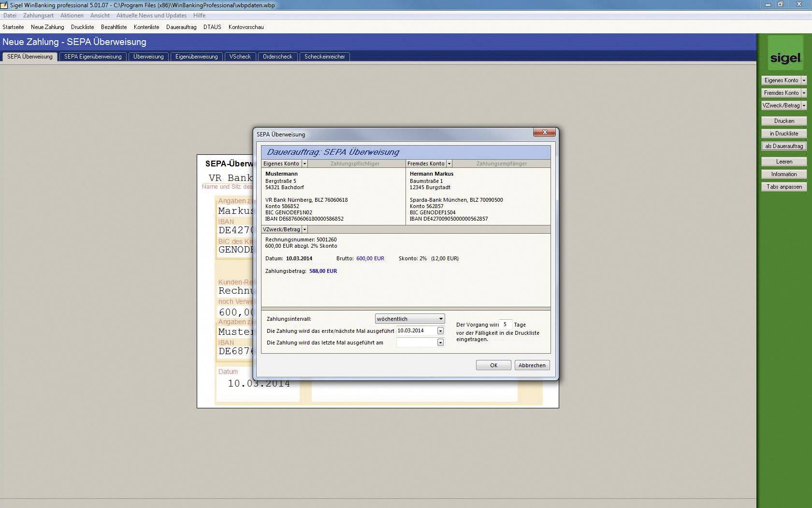Open the DTAUS view from the toolbar

(x=211, y=27)
